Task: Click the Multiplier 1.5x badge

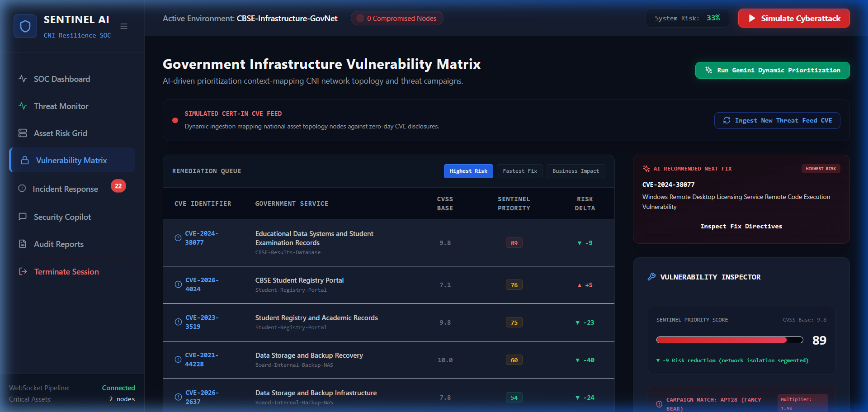Action: pos(802,404)
